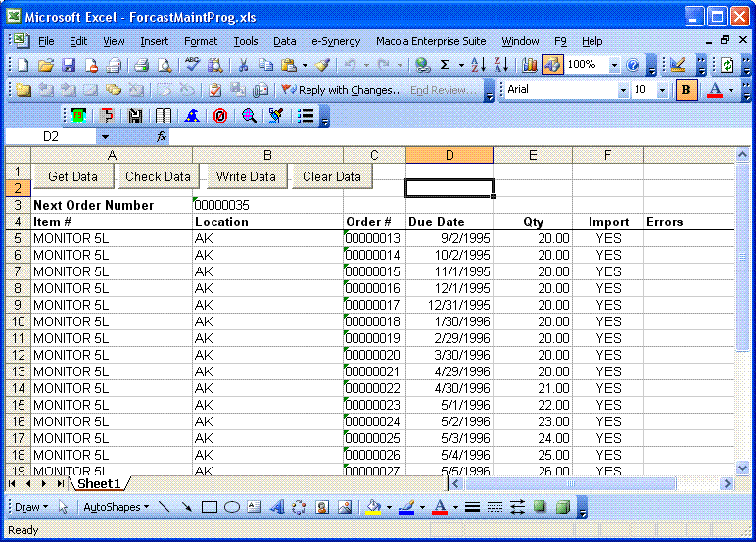Open the Chart Wizard icon
The height and width of the screenshot is (542, 756).
click(530, 64)
